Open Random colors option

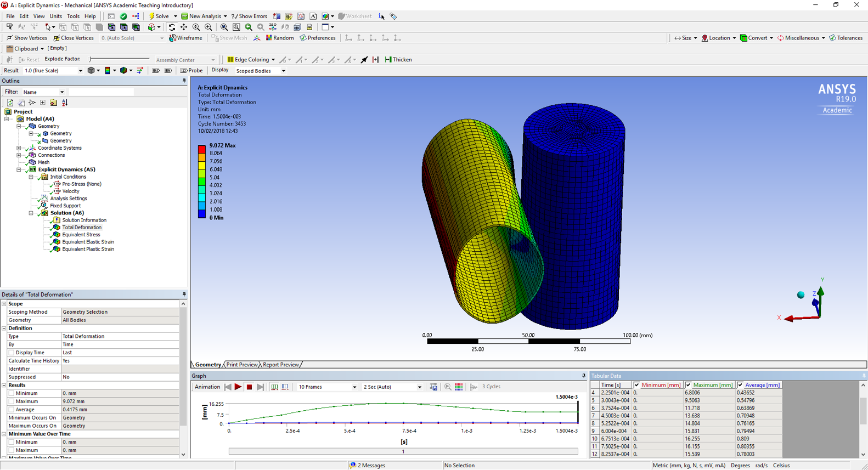click(x=280, y=38)
